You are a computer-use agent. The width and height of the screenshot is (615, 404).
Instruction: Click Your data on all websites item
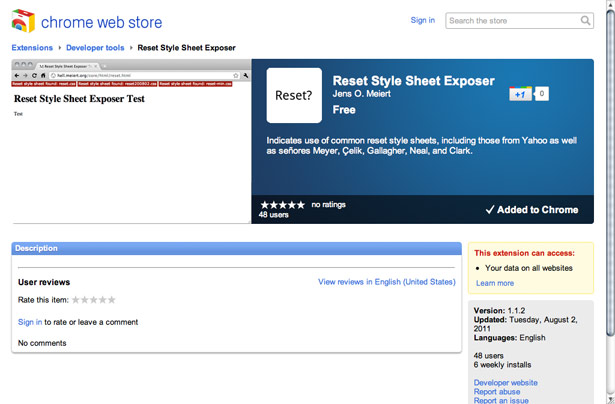point(529,268)
